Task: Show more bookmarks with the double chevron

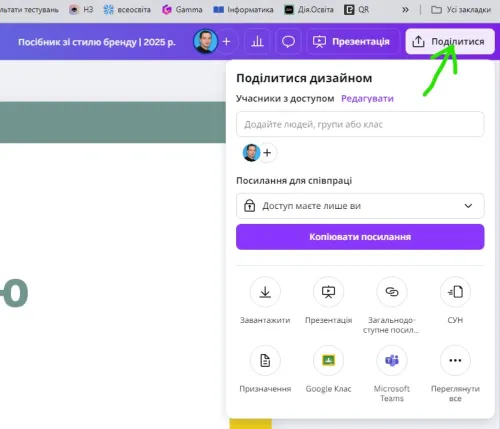Action: 405,10
